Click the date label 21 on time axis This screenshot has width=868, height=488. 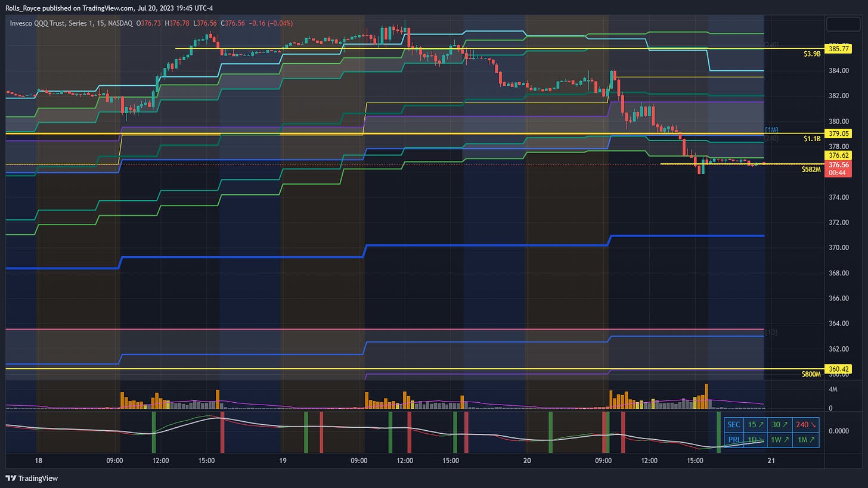coord(771,461)
